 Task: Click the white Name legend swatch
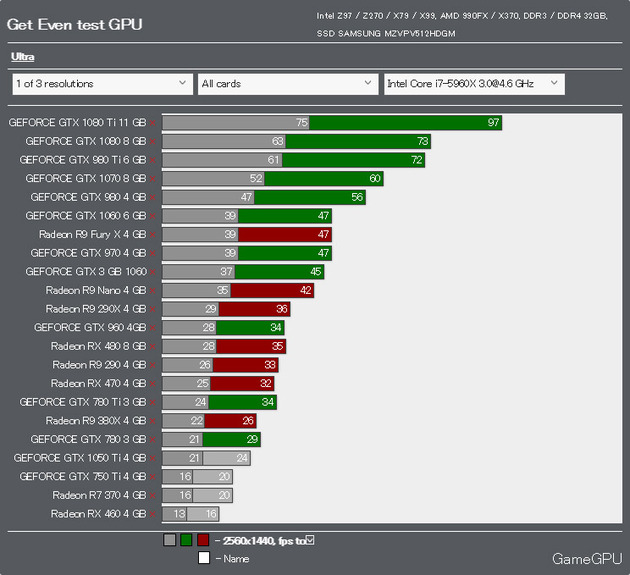coord(204,558)
